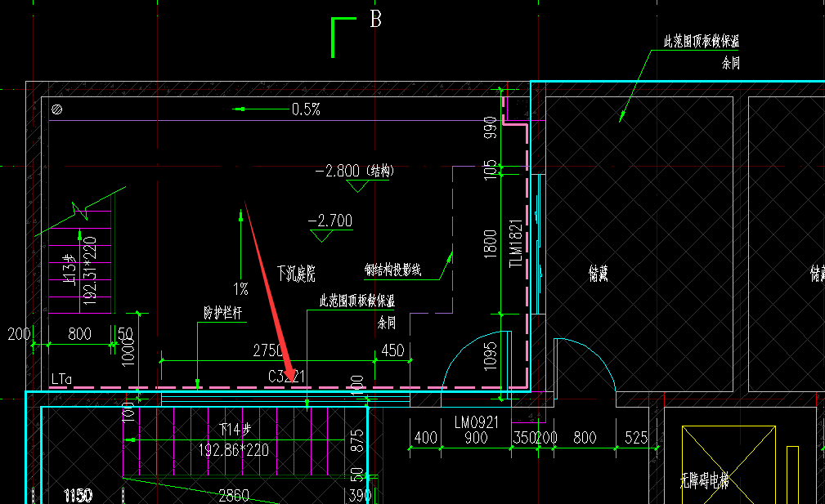Select the TLM1821 door tag
This screenshot has width=825, height=504.
pyautogui.click(x=516, y=243)
